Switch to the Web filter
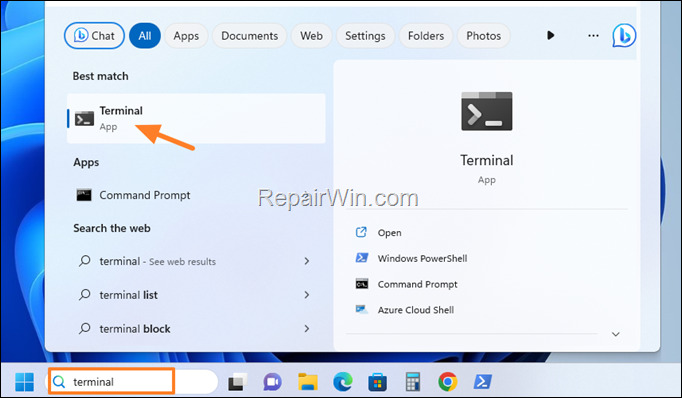This screenshot has width=682, height=398. pyautogui.click(x=311, y=36)
